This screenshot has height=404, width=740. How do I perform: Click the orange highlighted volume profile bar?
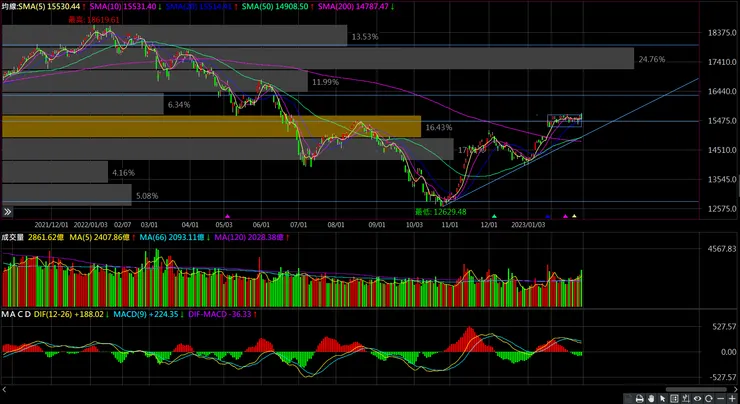tap(211, 126)
